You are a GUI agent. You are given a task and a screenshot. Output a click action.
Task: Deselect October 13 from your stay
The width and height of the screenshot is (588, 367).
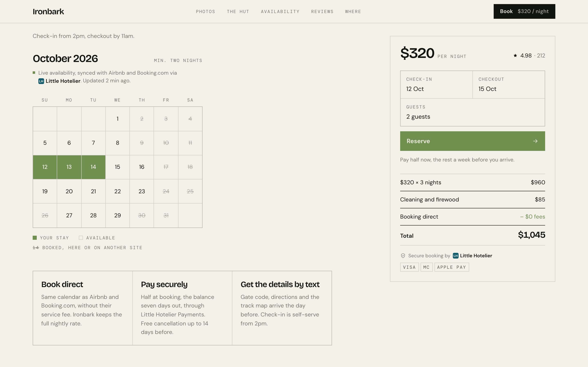pos(69,167)
